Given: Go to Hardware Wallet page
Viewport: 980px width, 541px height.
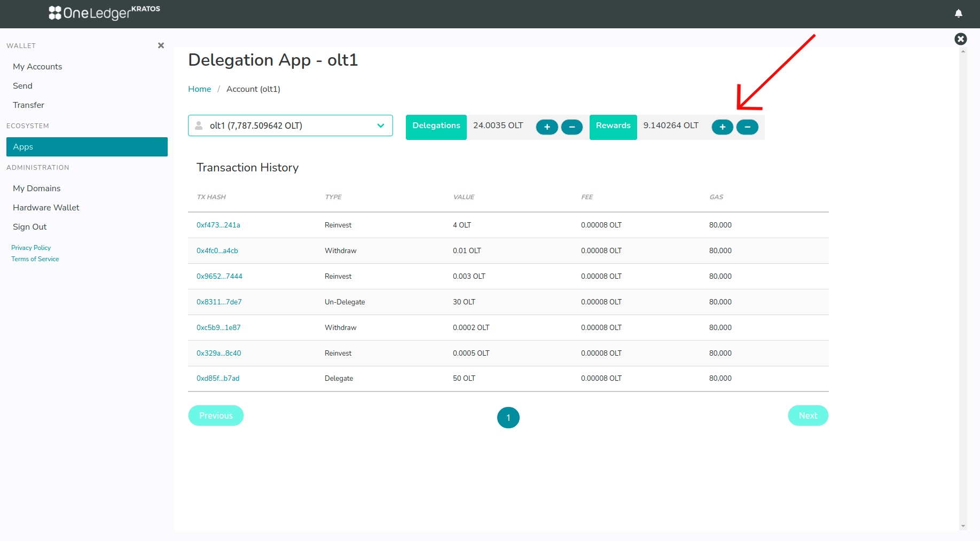Looking at the screenshot, I should click(x=46, y=208).
